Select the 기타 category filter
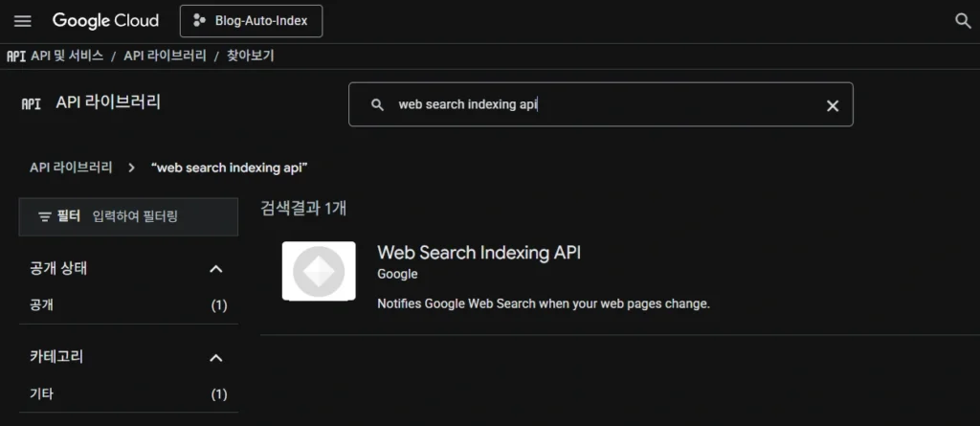980x426 pixels. [x=42, y=394]
